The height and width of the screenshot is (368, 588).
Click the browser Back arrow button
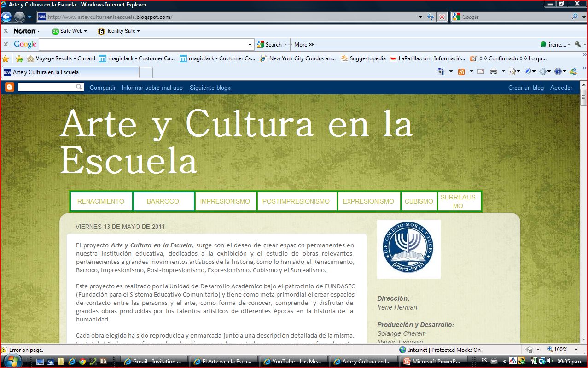pyautogui.click(x=6, y=17)
